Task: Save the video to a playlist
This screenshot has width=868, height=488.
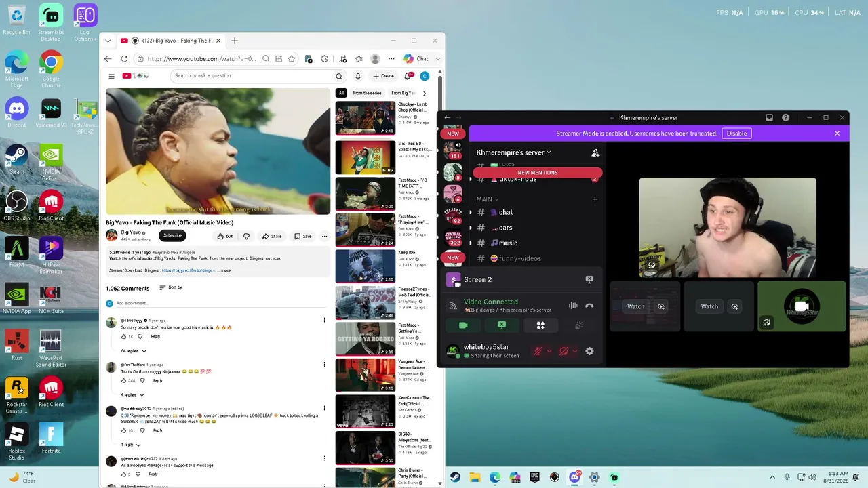Action: pos(302,236)
